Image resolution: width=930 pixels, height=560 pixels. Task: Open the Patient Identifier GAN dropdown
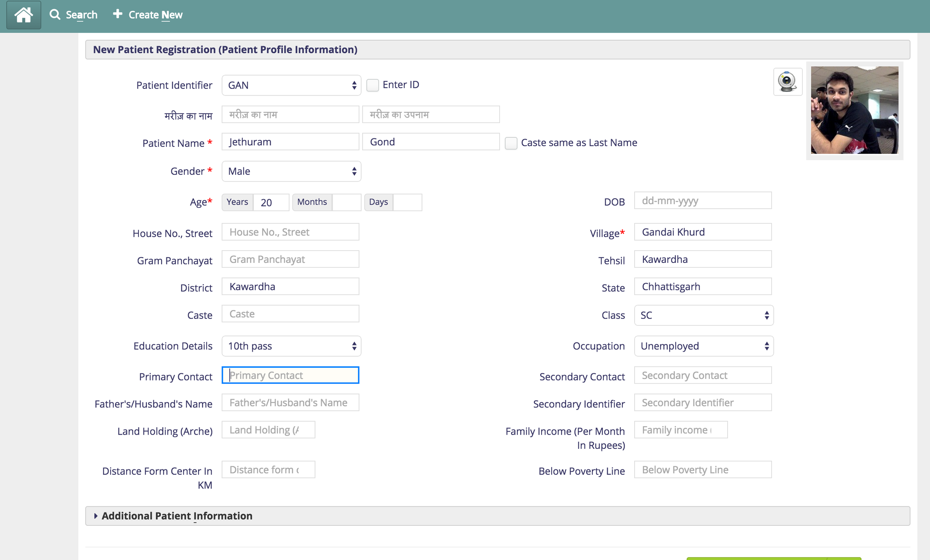pyautogui.click(x=291, y=85)
